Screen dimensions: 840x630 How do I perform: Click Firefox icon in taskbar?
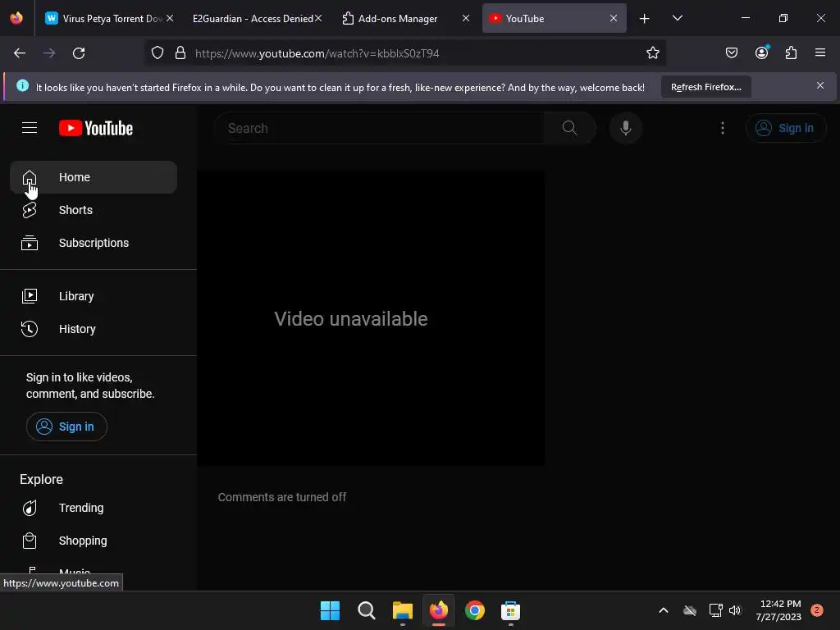click(439, 610)
